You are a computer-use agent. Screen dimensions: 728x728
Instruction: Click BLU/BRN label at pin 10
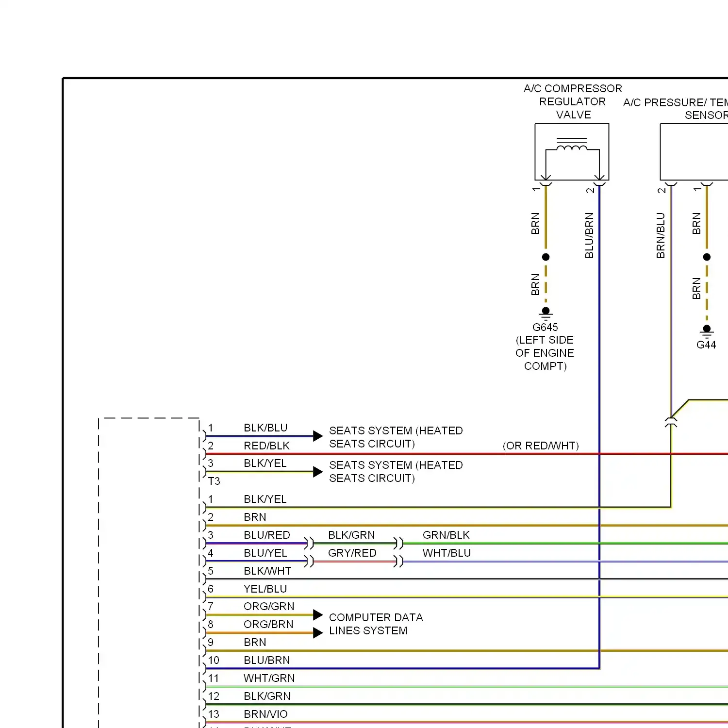[x=267, y=660]
